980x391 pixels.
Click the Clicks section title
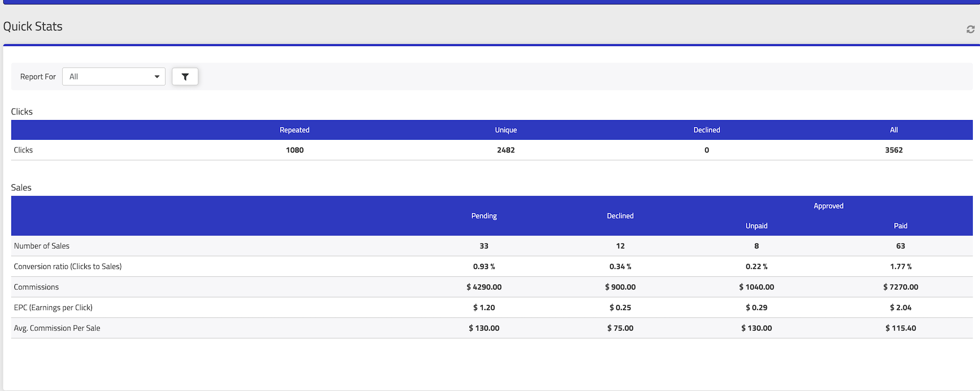click(x=22, y=111)
